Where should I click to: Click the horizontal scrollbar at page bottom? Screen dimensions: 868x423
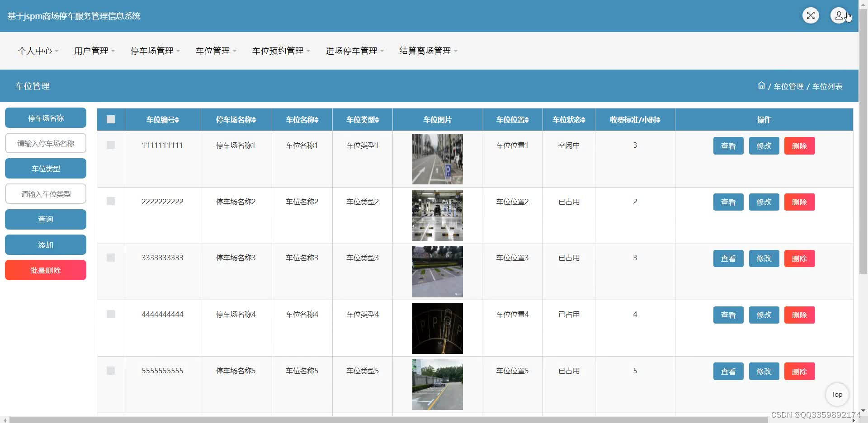pyautogui.click(x=389, y=420)
